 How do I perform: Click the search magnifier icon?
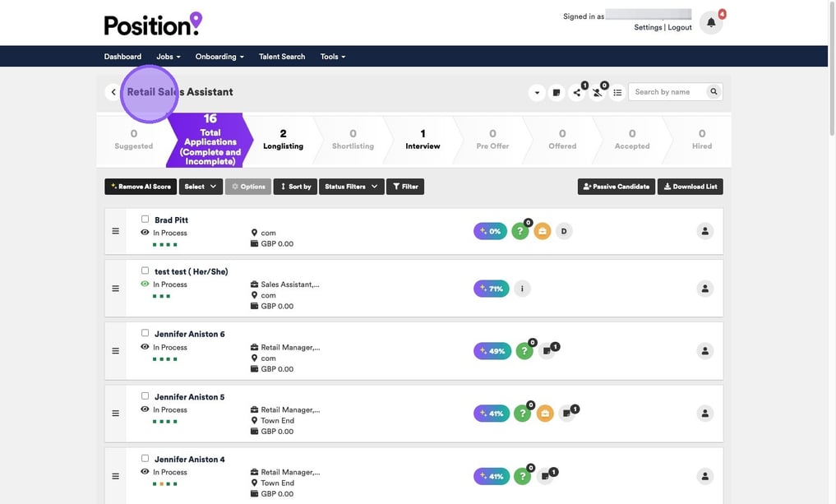click(714, 92)
